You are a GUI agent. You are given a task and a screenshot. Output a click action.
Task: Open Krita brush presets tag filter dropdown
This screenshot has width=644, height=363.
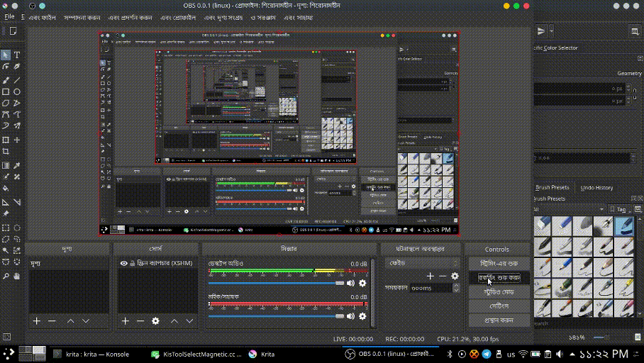coord(570,209)
